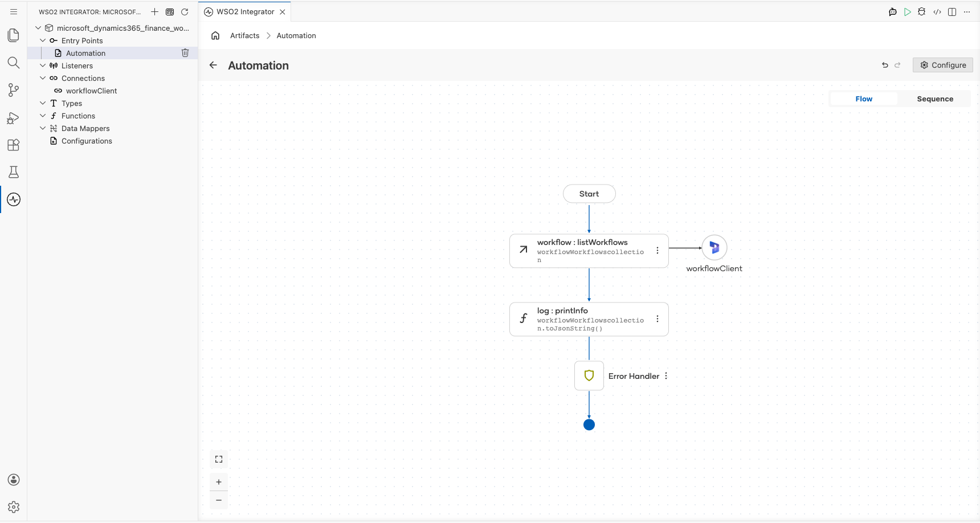The width and height of the screenshot is (980, 523).
Task: Open the hamburger menu icon
Action: pos(14,11)
